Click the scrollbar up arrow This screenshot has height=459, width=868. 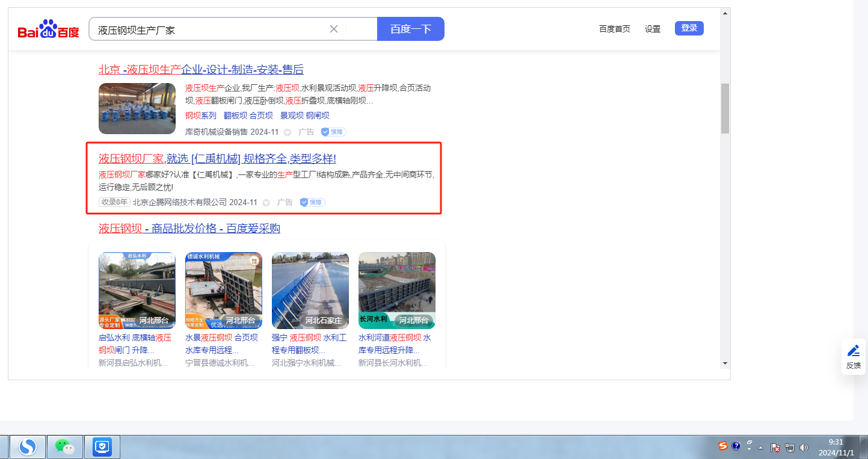click(x=725, y=13)
